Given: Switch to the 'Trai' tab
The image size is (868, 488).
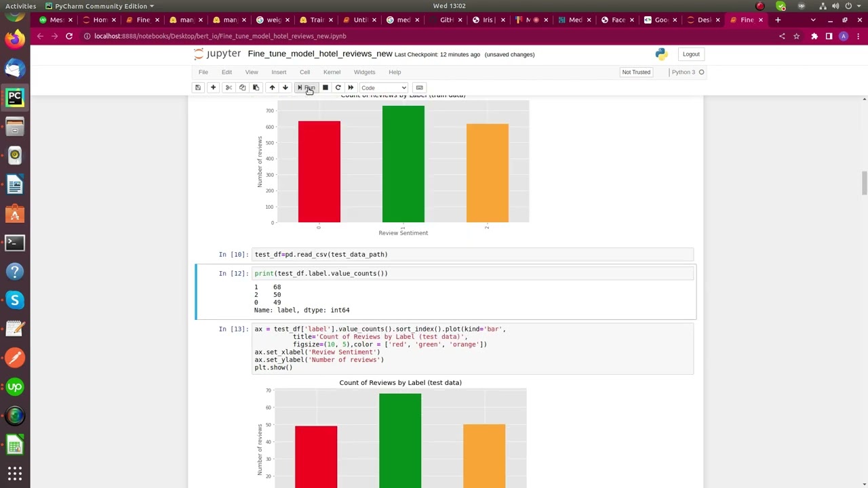Looking at the screenshot, I should click(x=317, y=20).
